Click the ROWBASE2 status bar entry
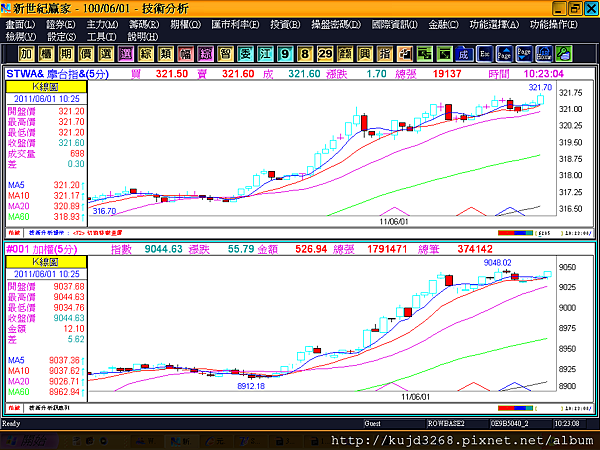Screen dimensions: 600x450 coord(446,423)
